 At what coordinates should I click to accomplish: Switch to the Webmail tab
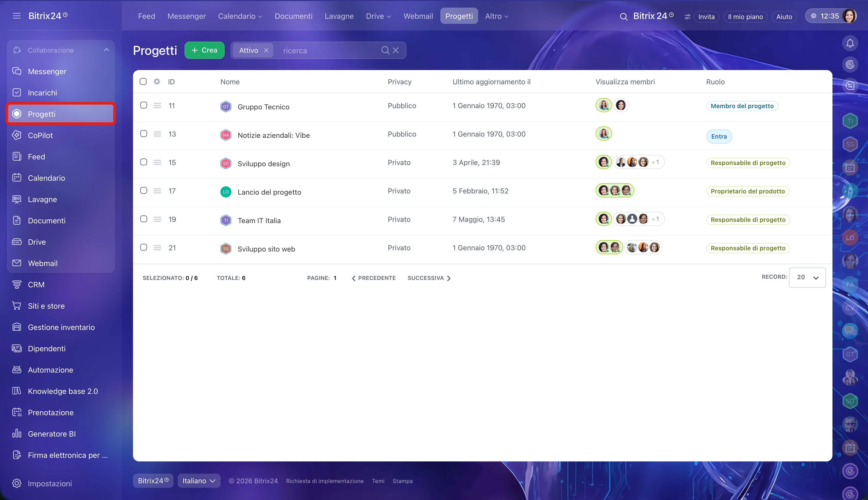pyautogui.click(x=418, y=16)
